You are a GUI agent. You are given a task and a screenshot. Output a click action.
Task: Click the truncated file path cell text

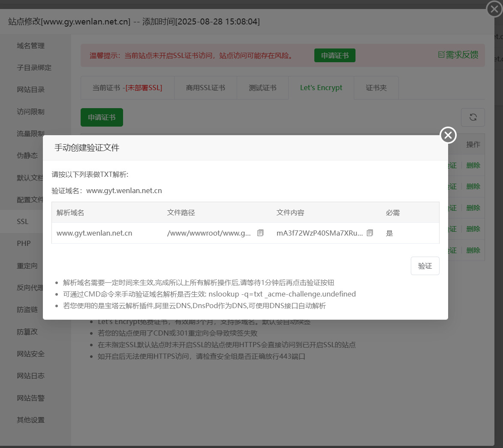209,233
